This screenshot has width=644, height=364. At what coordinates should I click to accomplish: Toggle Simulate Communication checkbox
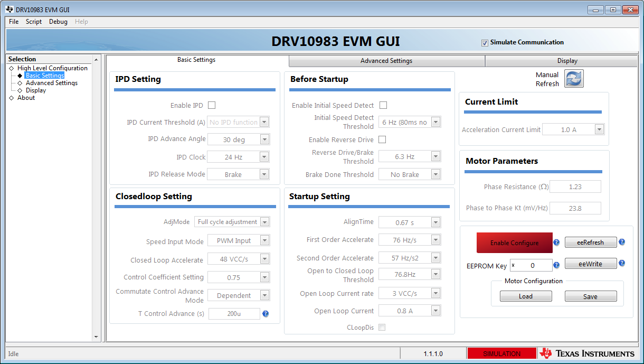click(485, 43)
